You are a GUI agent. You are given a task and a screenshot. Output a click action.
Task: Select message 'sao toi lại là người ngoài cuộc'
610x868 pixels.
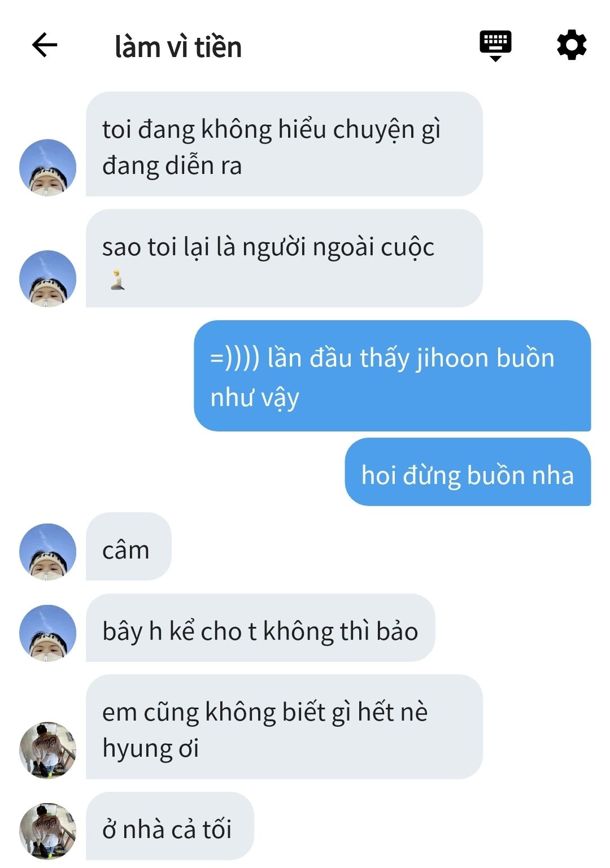tap(284, 258)
